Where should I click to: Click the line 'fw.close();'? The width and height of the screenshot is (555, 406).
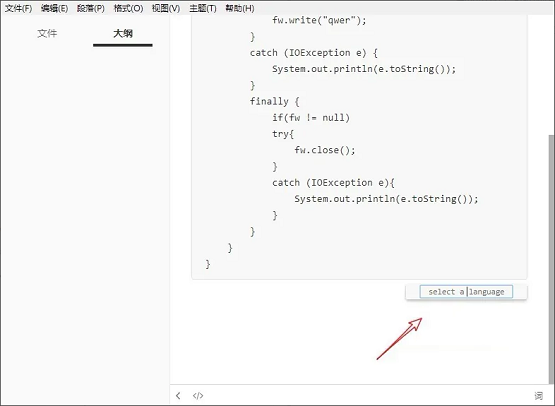tap(325, 150)
